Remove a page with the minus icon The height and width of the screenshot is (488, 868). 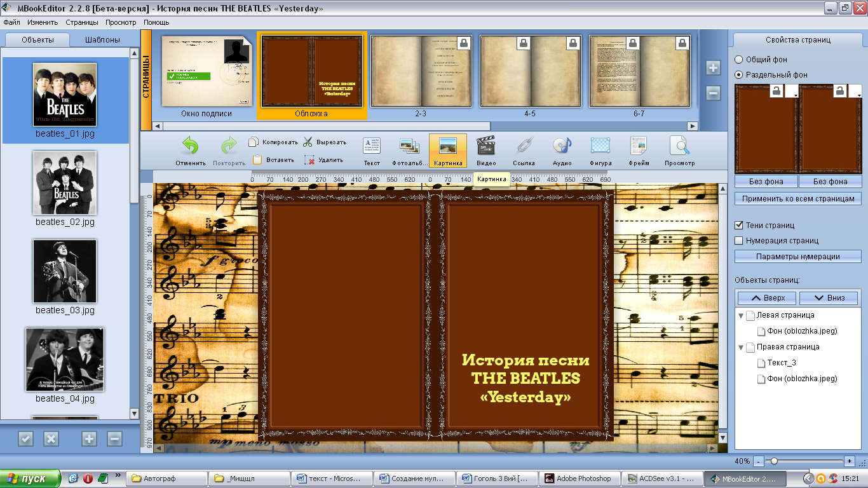coord(713,93)
